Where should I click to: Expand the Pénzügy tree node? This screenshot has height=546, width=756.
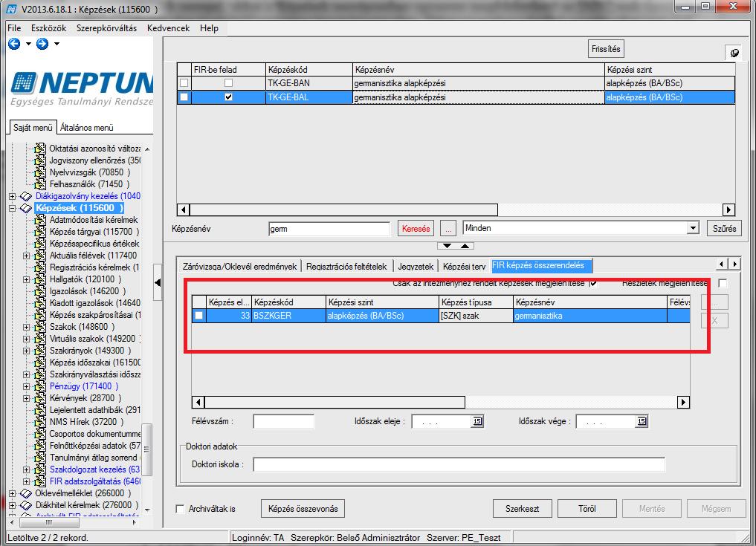pos(27,386)
